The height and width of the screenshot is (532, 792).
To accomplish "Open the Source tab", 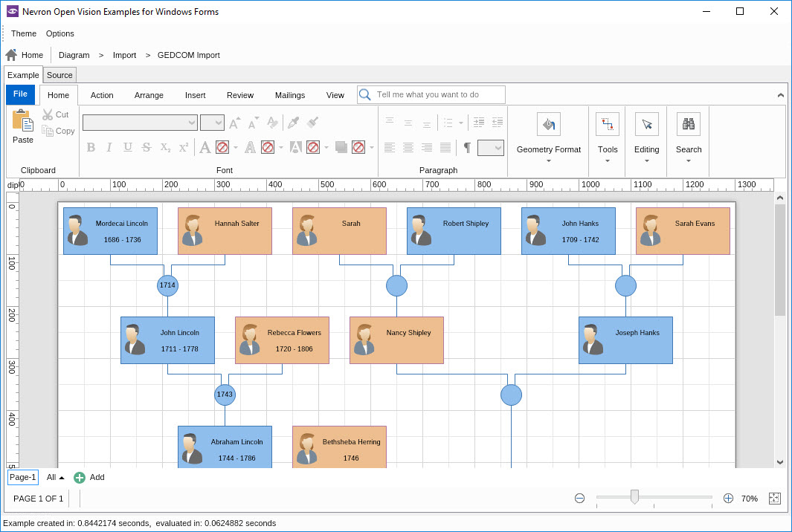I will [x=59, y=75].
